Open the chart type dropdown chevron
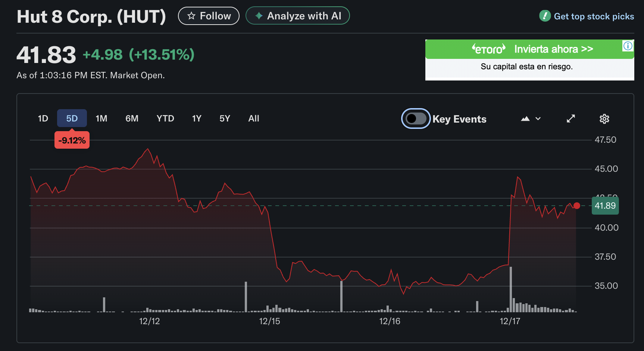644x351 pixels. click(538, 118)
